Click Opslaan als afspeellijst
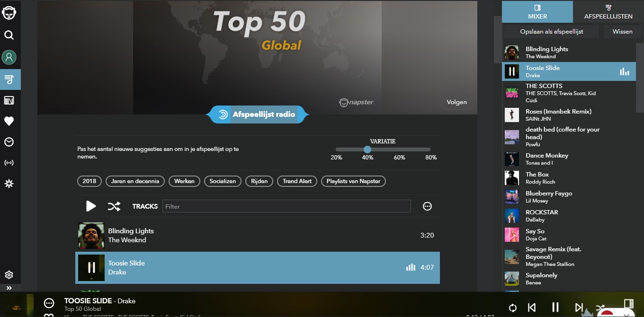644x317 pixels. (552, 32)
